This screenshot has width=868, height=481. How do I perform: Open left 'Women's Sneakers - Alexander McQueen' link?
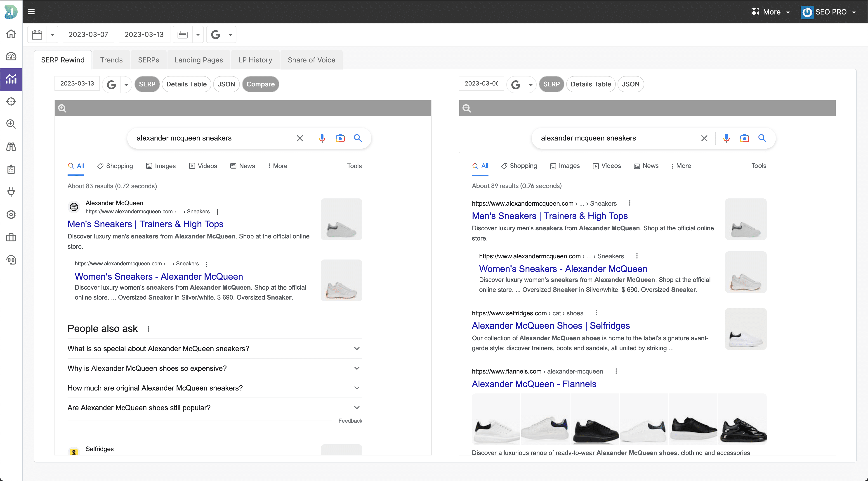point(159,277)
